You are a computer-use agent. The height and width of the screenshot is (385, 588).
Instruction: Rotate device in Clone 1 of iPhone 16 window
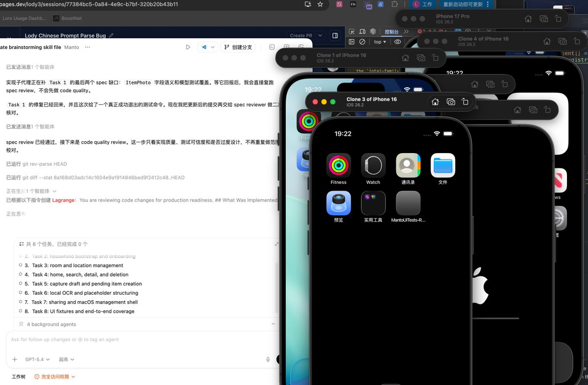[x=435, y=58]
